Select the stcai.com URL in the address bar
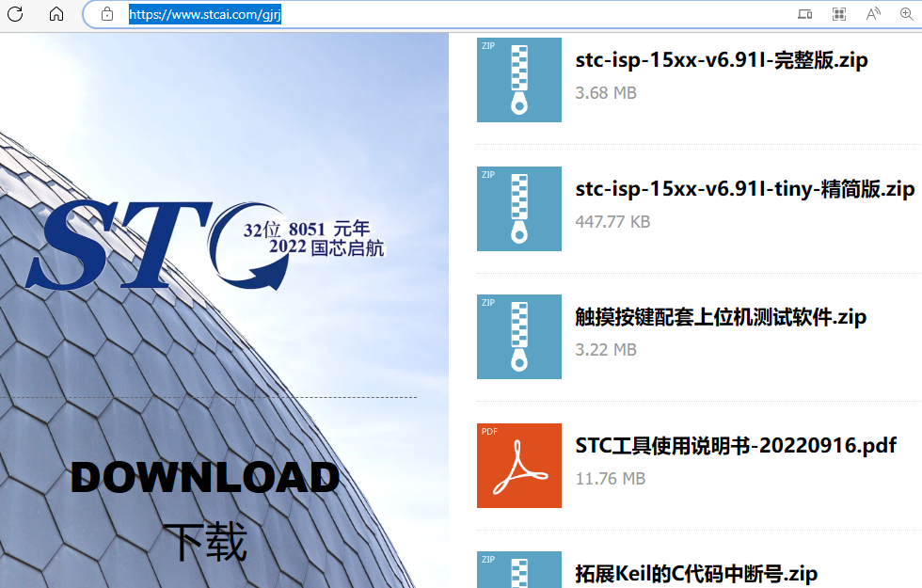922x588 pixels. (205, 14)
